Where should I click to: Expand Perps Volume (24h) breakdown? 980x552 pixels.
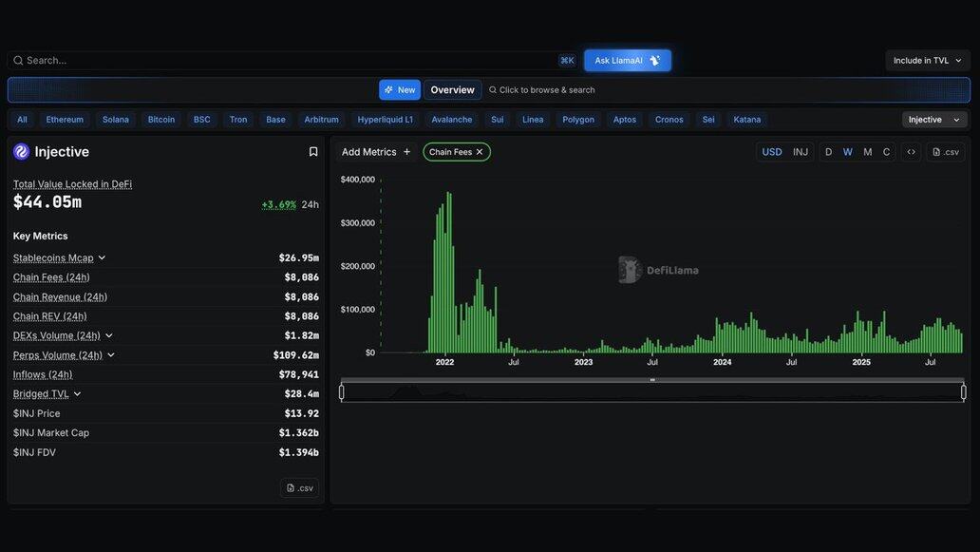click(110, 355)
